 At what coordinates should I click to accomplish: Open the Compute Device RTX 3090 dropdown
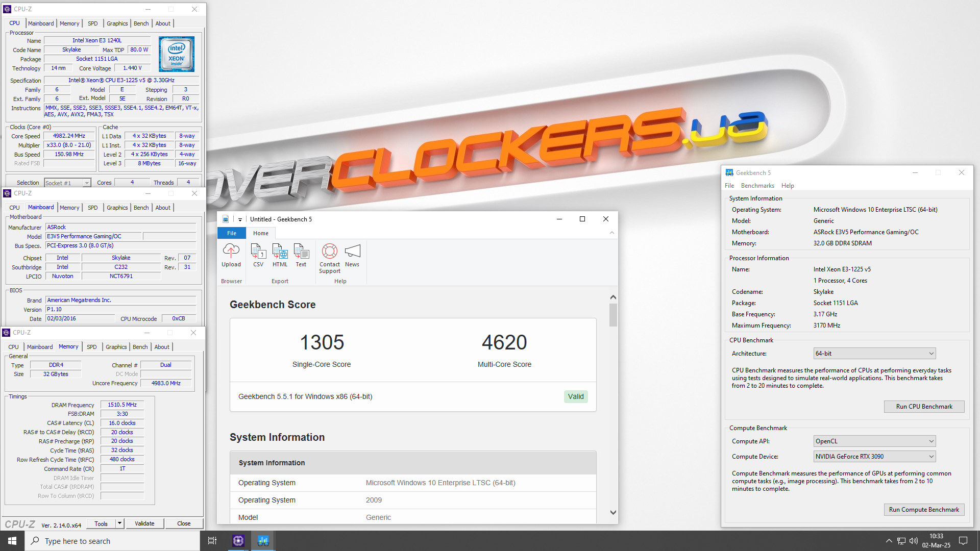coord(874,457)
